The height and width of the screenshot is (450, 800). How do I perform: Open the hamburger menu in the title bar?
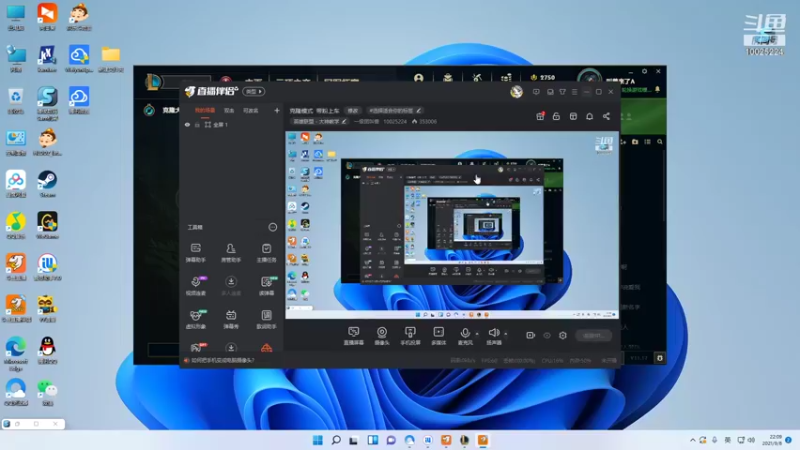[x=574, y=92]
